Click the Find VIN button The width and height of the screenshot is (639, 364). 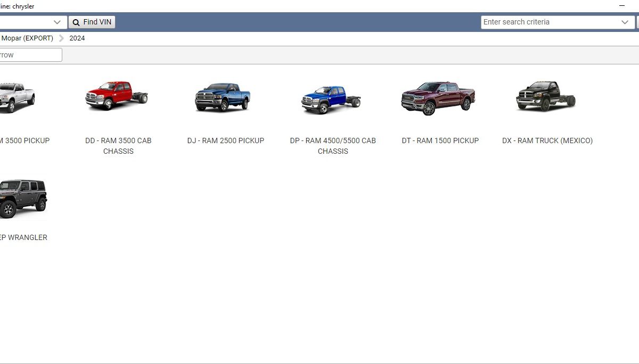(x=92, y=22)
